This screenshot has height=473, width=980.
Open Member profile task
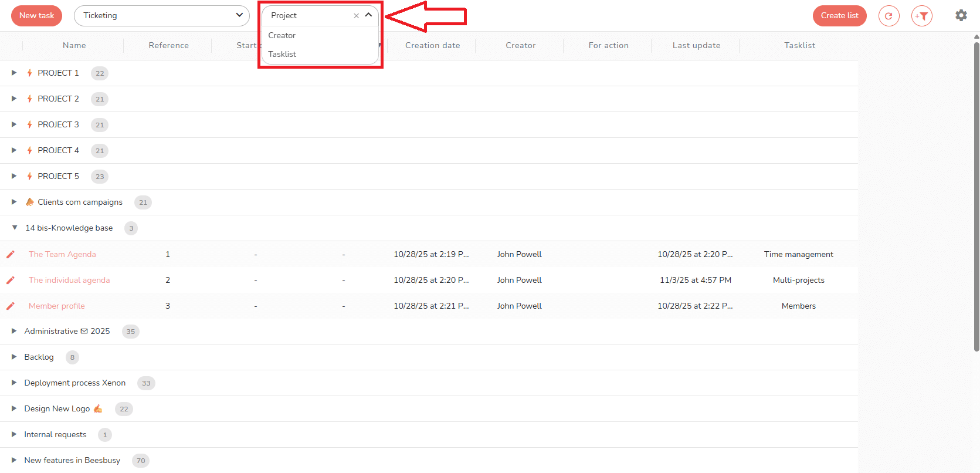(57, 306)
